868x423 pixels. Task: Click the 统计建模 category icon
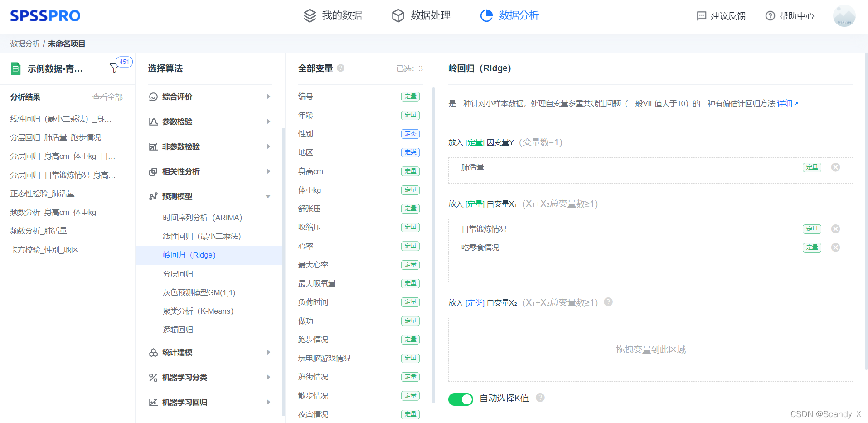[x=153, y=352]
